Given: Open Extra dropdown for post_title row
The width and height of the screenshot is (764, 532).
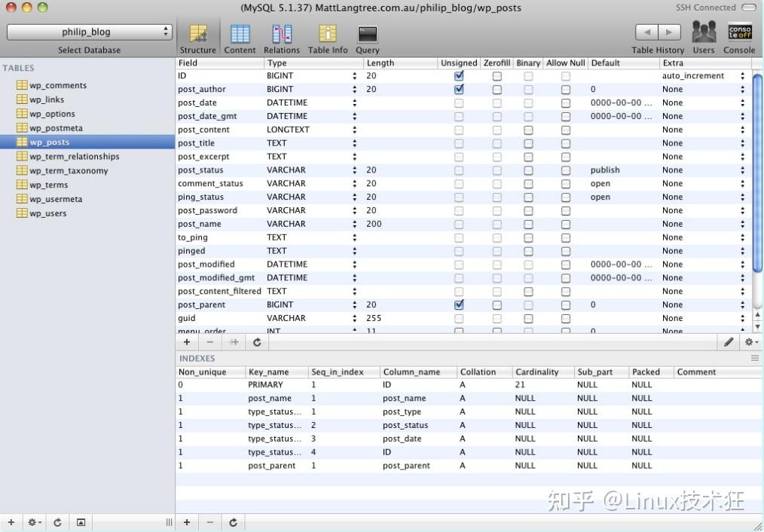Looking at the screenshot, I should point(743,143).
